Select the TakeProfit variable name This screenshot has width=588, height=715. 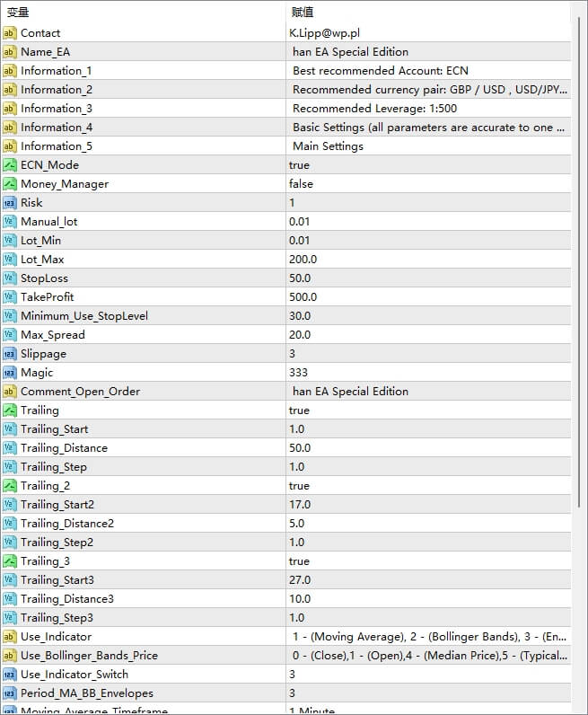point(48,297)
